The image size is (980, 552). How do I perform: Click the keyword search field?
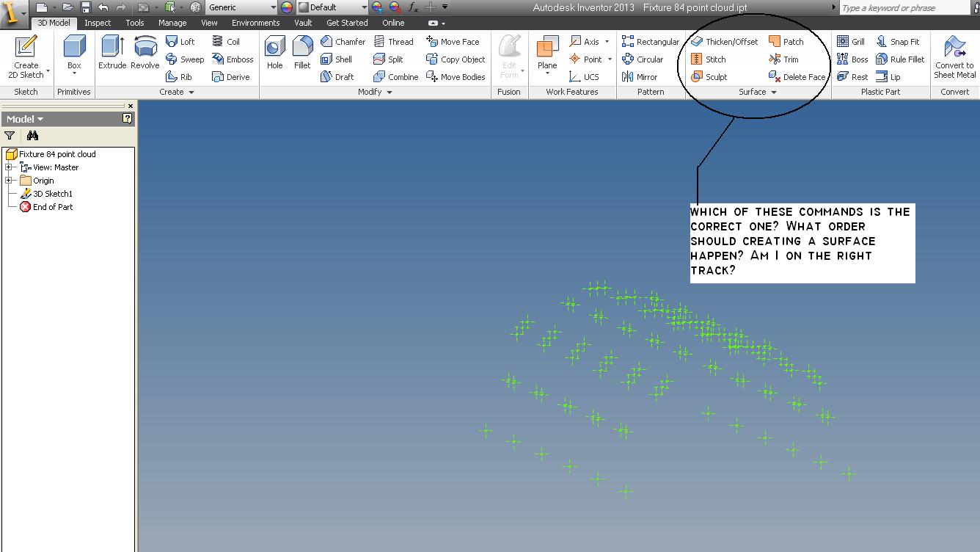coord(904,8)
